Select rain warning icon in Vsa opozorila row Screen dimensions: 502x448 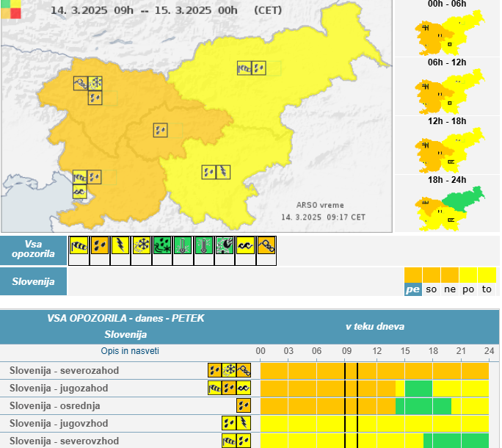point(99,246)
